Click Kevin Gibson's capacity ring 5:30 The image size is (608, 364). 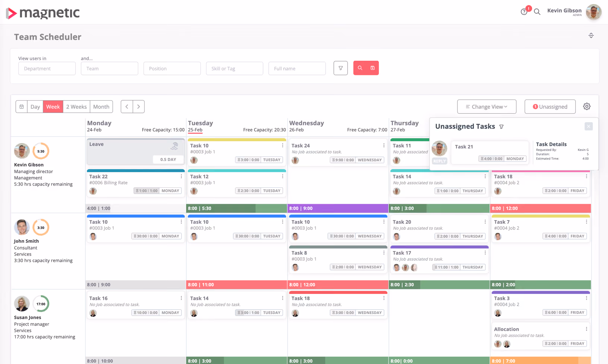41,151
